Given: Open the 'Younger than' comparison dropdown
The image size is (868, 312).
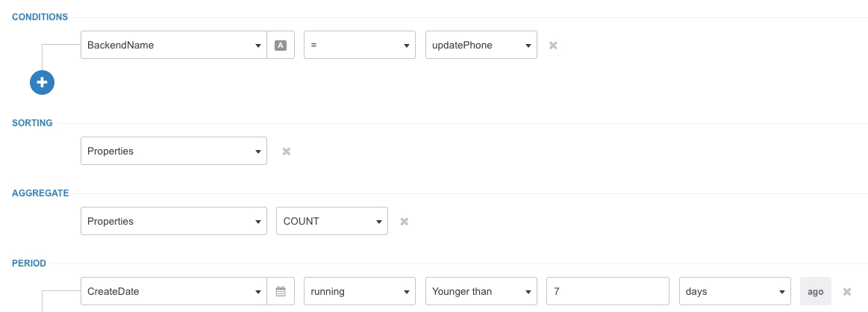Looking at the screenshot, I should coord(481,292).
